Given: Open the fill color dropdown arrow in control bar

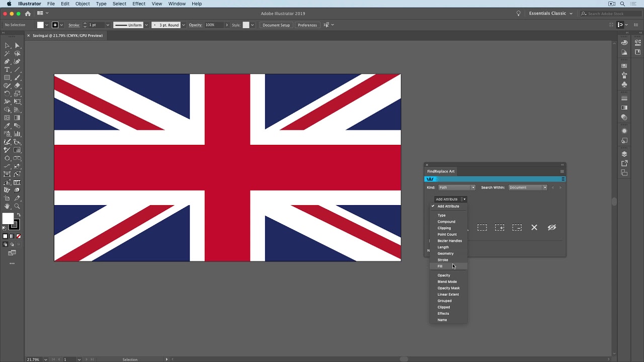Looking at the screenshot, I should pos(47,25).
